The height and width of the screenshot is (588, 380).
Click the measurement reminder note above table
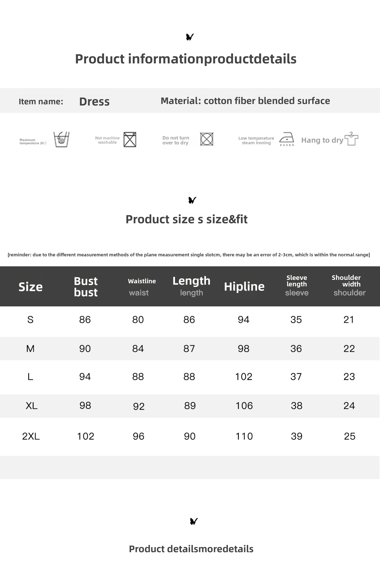[x=189, y=255]
